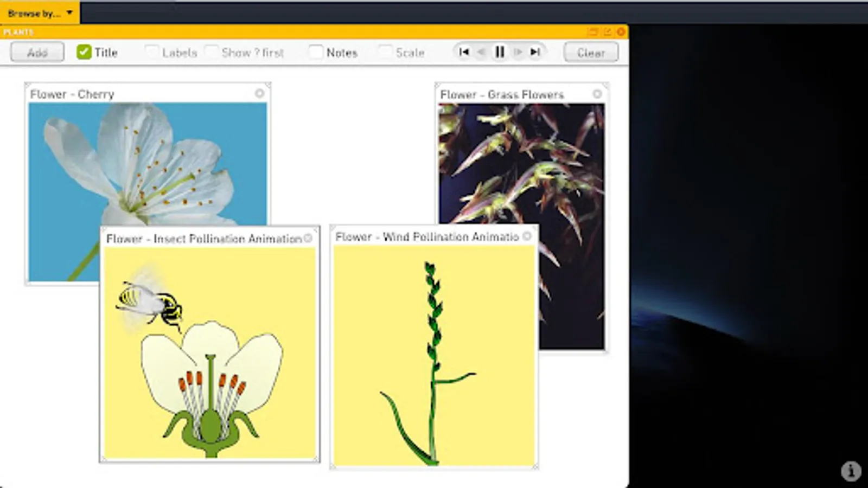Click the Clear button
The image size is (868, 488).
(x=591, y=53)
